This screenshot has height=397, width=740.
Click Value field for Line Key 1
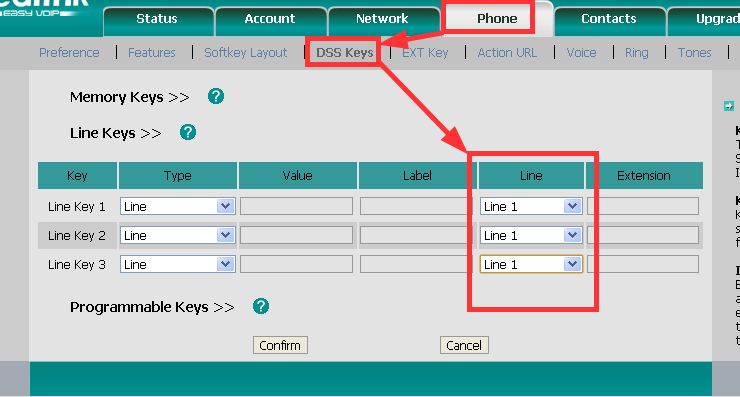point(296,206)
